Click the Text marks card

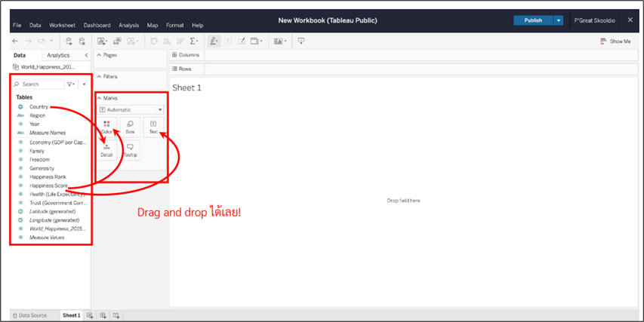(x=153, y=127)
